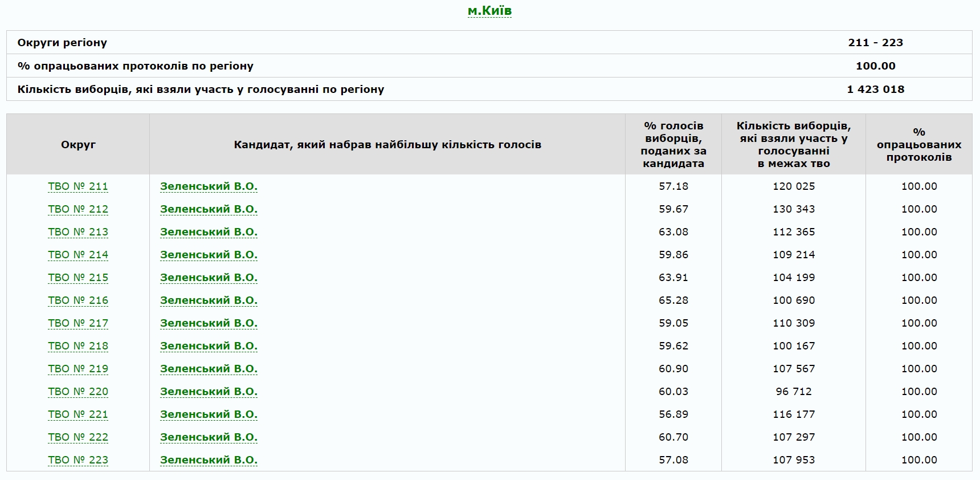Select district link ТВО № 219
This screenshot has height=480, width=980.
pyautogui.click(x=78, y=369)
